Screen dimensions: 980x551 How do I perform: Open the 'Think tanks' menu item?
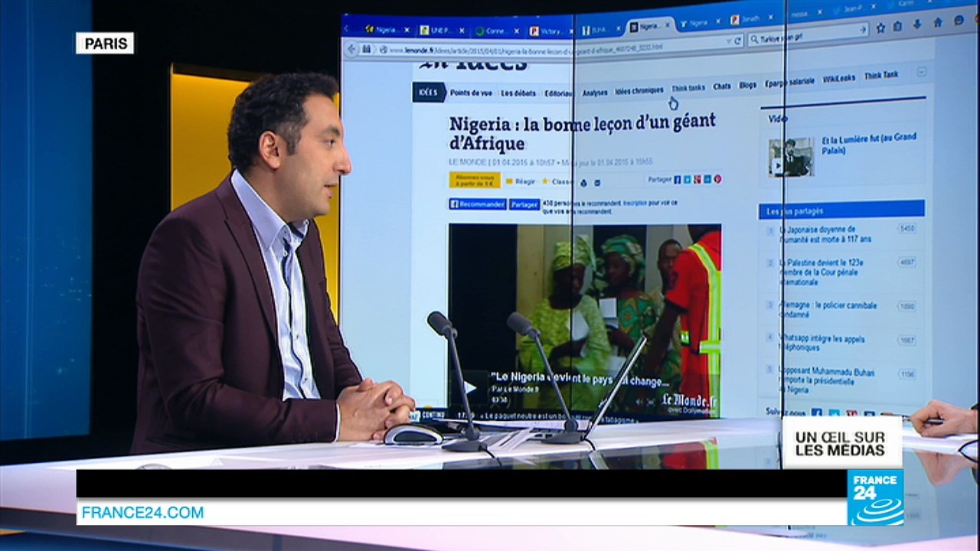coord(688,88)
